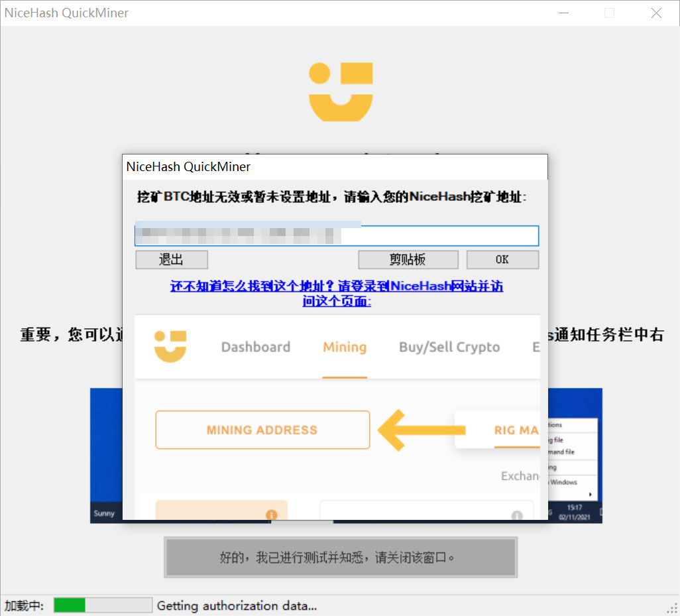Focus the NiceHash mining address input field

coord(337,235)
